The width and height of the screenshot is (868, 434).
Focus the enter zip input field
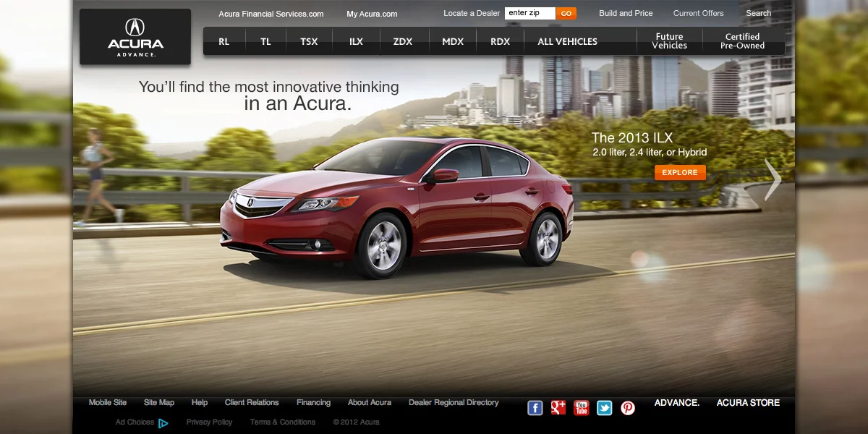tap(530, 14)
